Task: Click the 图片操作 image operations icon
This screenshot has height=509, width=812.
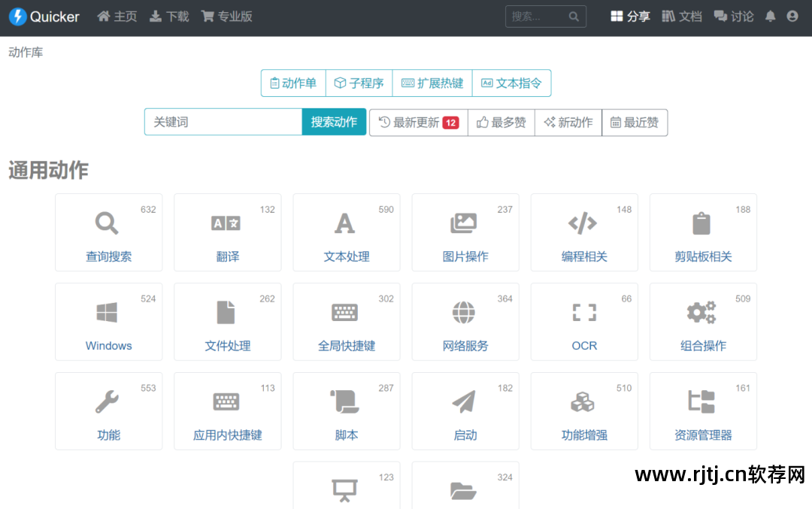Action: pyautogui.click(x=465, y=223)
